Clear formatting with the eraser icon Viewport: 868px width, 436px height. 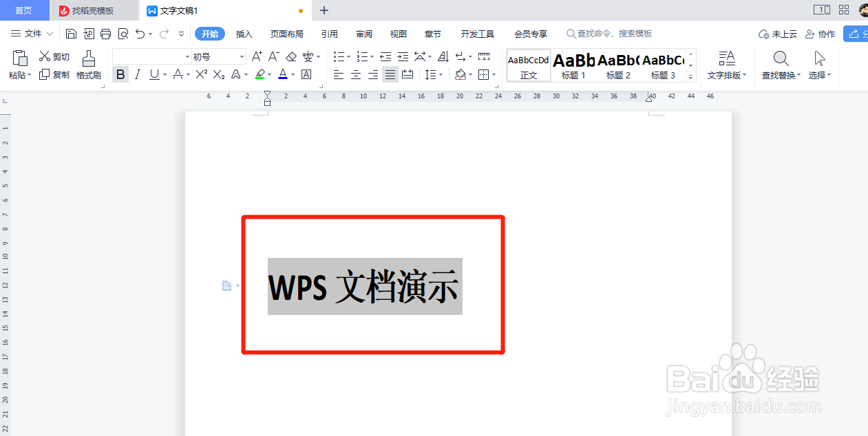[x=291, y=56]
